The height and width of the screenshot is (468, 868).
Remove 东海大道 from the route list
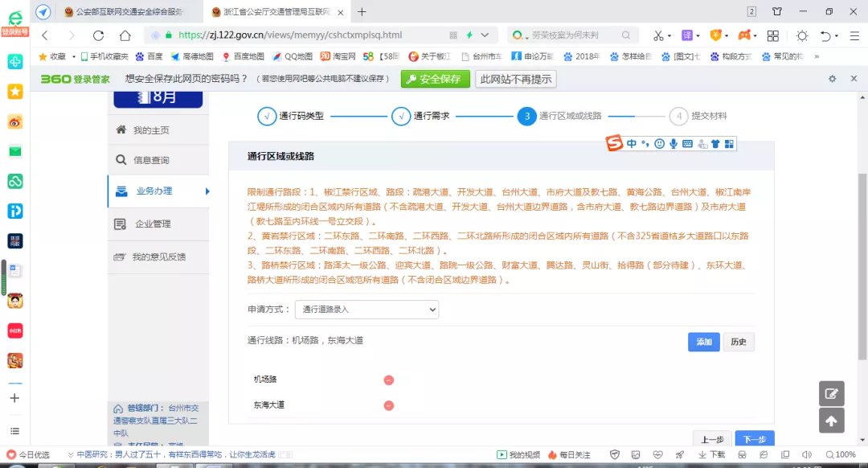(389, 405)
